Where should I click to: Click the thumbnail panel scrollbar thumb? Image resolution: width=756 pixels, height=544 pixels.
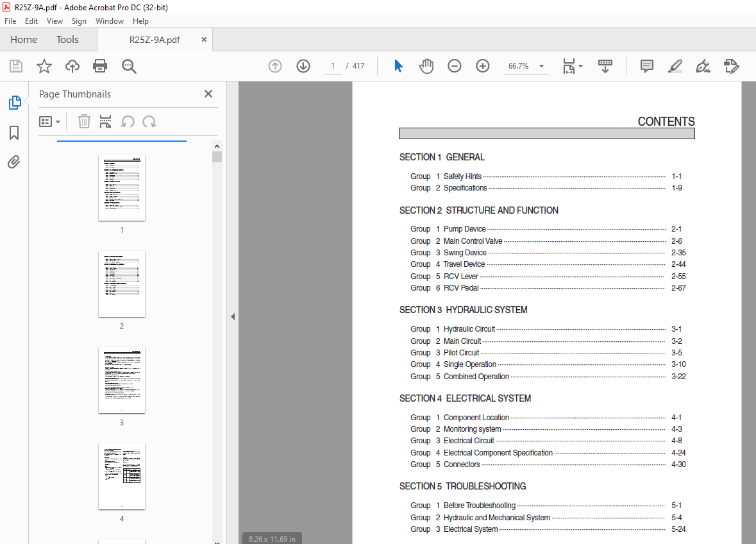217,157
